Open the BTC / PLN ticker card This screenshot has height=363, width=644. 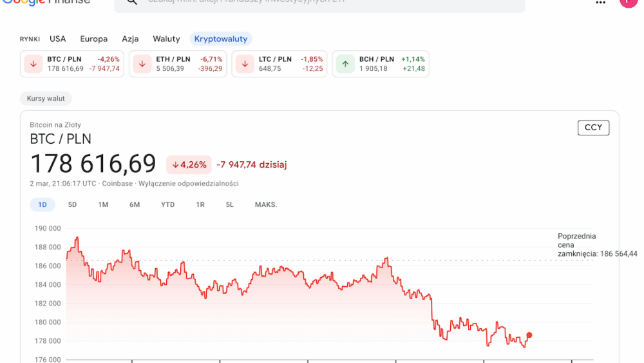(72, 64)
